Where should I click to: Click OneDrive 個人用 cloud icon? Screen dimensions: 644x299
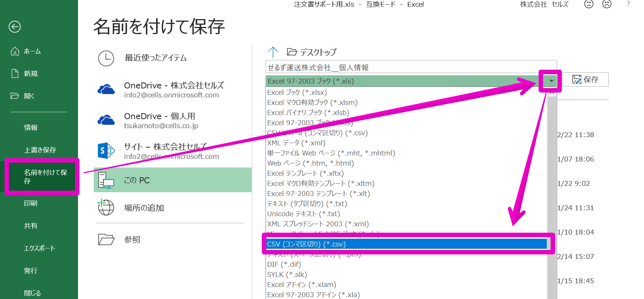pyautogui.click(x=106, y=120)
